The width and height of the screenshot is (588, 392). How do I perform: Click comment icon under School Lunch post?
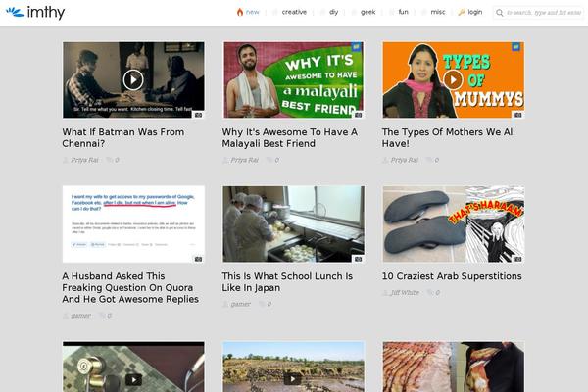tap(262, 304)
